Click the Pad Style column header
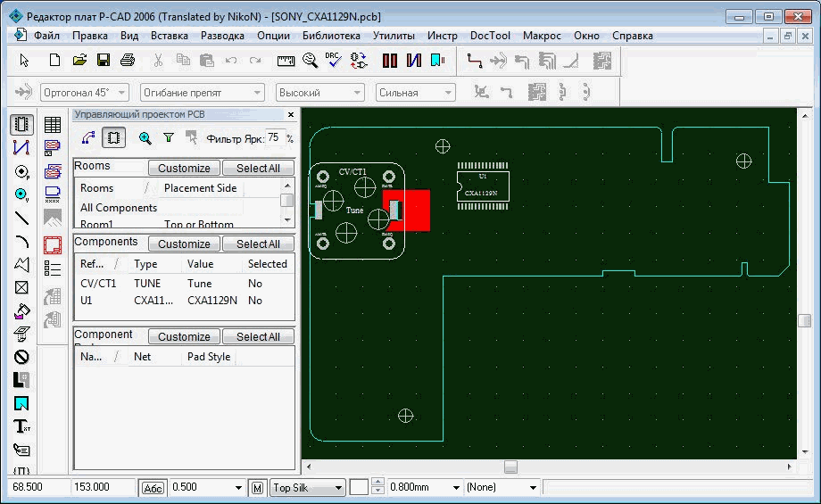Viewport: 821px width, 504px height. [x=209, y=357]
